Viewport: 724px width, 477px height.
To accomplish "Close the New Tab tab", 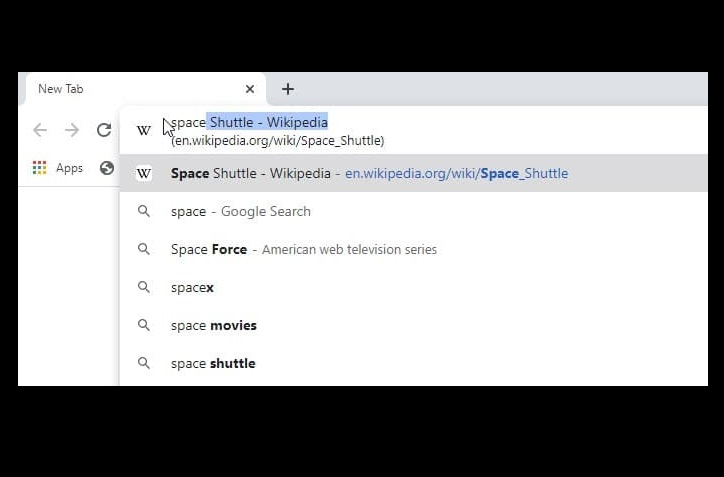I will (x=250, y=89).
